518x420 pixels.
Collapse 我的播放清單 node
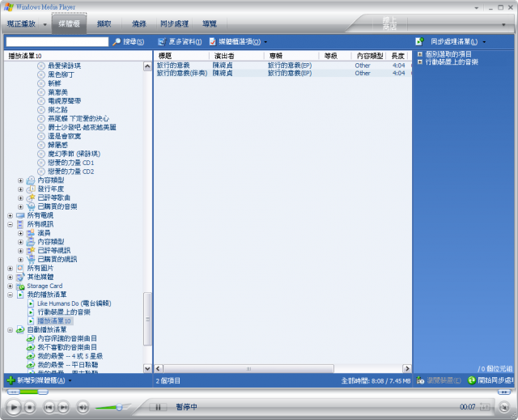coord(10,295)
